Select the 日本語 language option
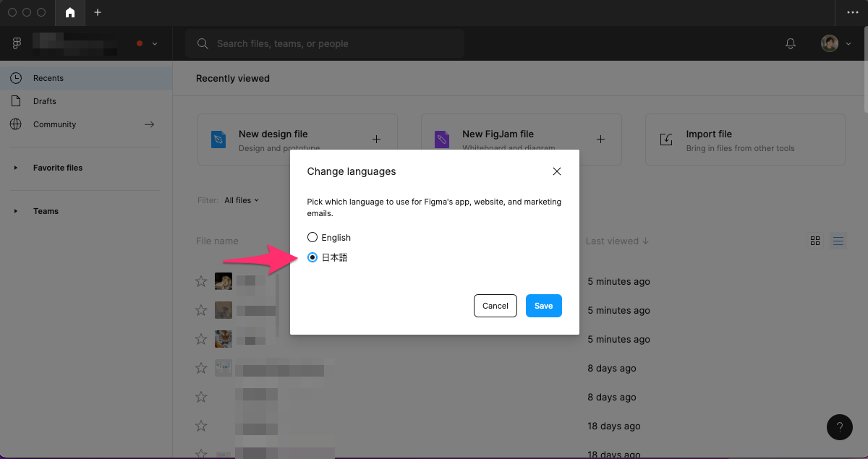This screenshot has height=459, width=868. coord(312,257)
